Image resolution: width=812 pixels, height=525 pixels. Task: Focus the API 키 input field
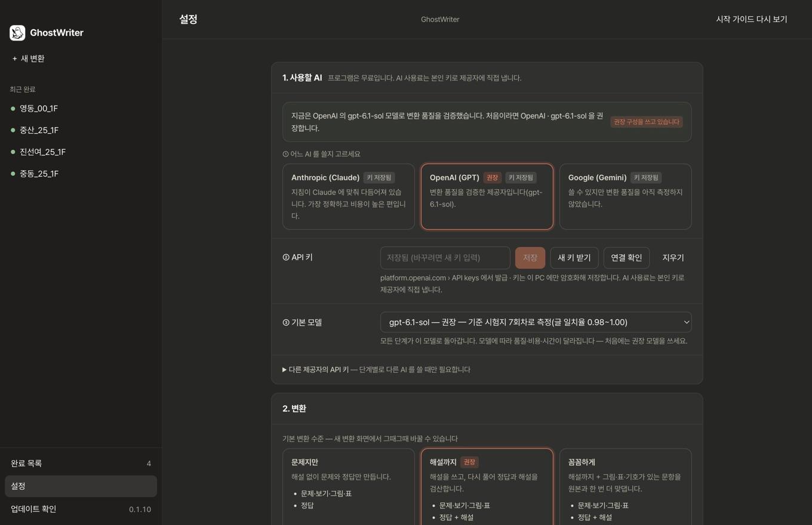click(445, 258)
